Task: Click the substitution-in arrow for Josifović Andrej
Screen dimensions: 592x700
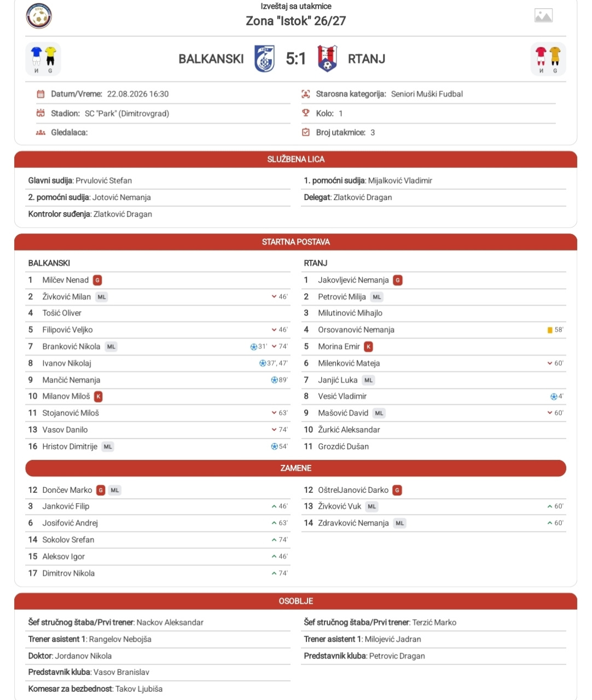Action: pyautogui.click(x=274, y=523)
